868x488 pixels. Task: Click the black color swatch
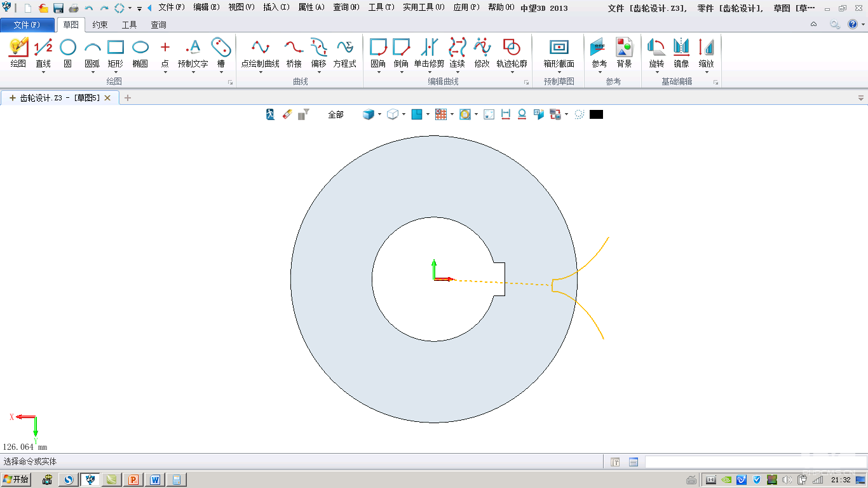(x=596, y=114)
